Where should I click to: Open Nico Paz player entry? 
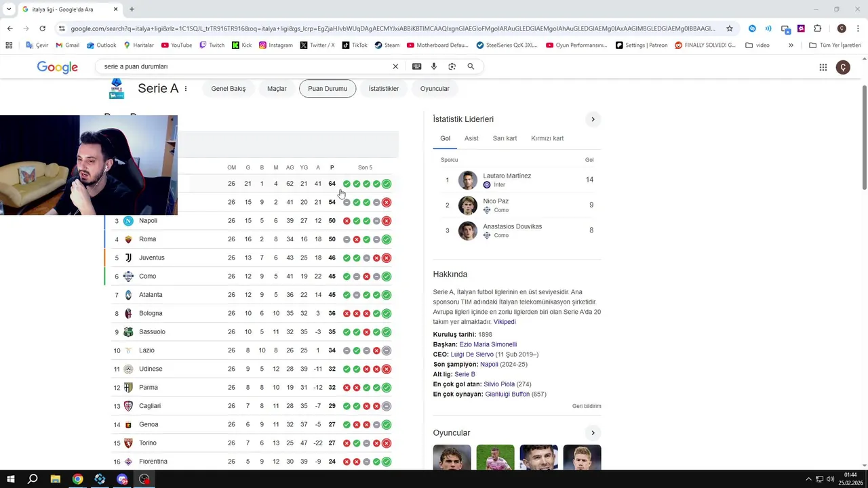[x=517, y=205]
